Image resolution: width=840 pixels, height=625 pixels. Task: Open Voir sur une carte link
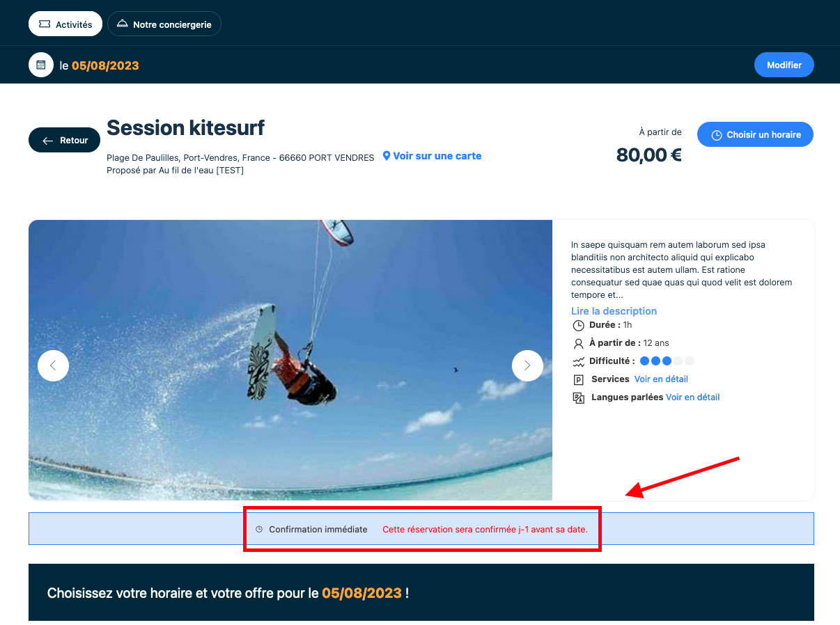(x=437, y=156)
